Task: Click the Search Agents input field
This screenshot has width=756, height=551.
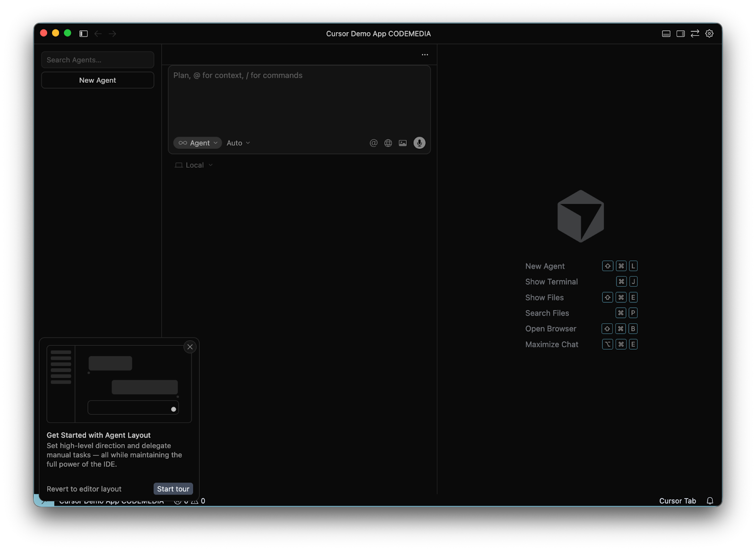Action: 97,60
